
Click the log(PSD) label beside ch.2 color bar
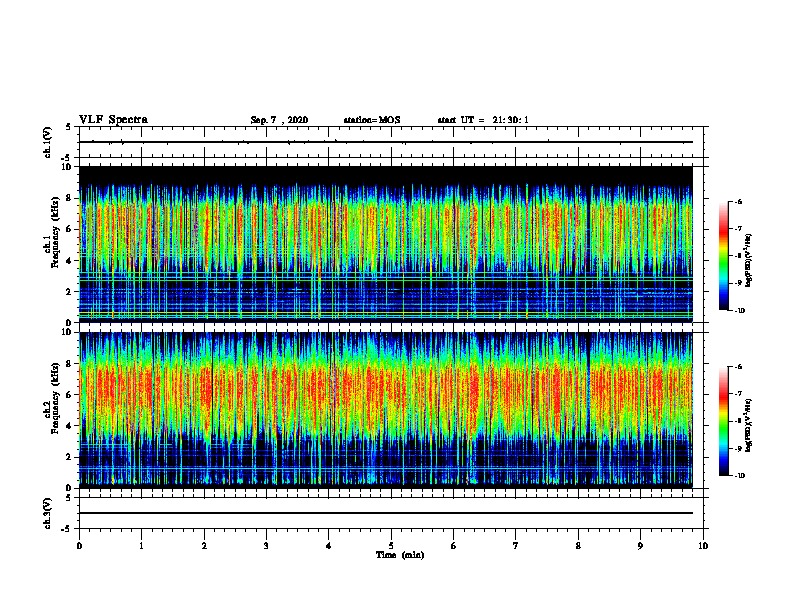[748, 425]
